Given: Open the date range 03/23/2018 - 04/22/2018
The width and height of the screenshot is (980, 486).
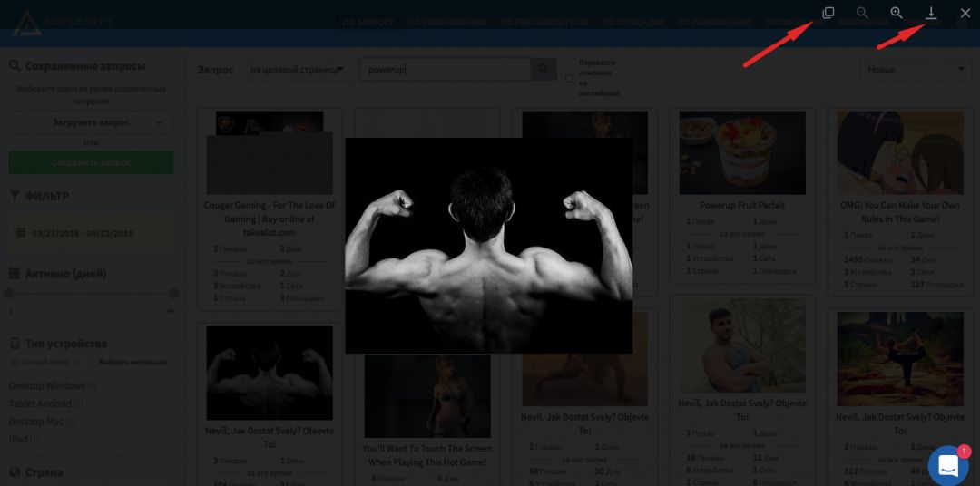Looking at the screenshot, I should 92,233.
